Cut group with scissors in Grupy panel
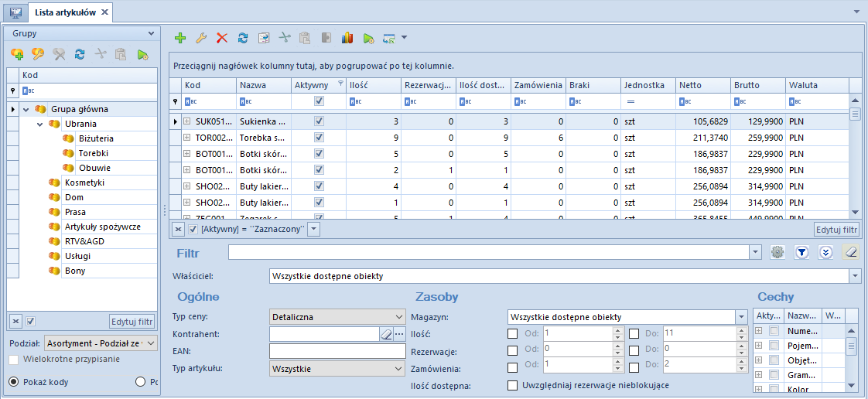 pos(101,53)
